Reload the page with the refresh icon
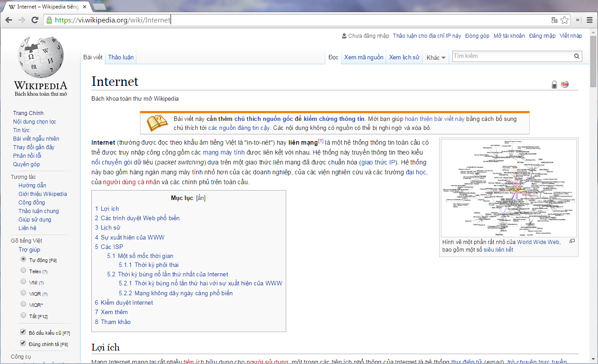The height and width of the screenshot is (364, 598). (x=35, y=20)
